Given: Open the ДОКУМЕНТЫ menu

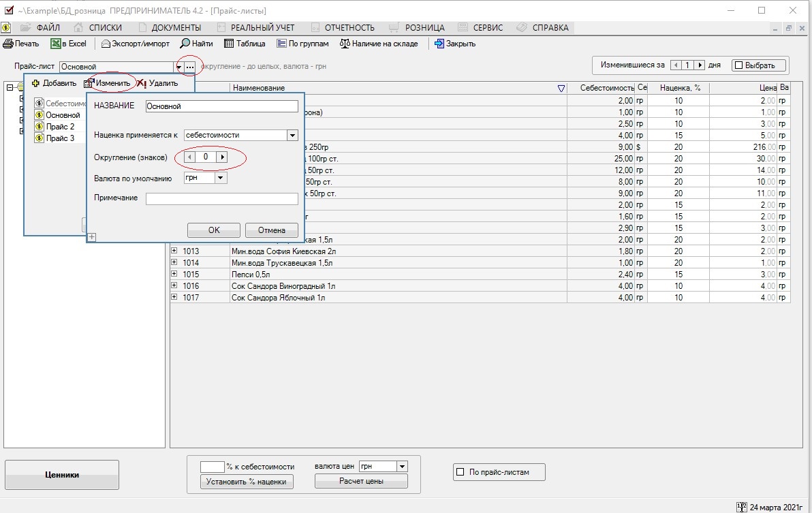Looking at the screenshot, I should pos(176,27).
